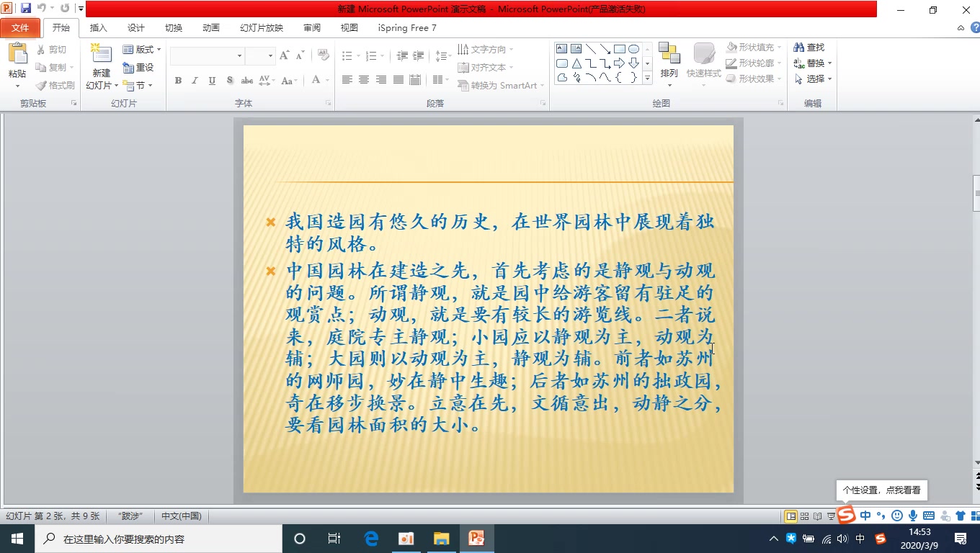Switch to the 插入 (Insert) tab
Image resolution: width=980 pixels, height=553 pixels.
[x=98, y=28]
